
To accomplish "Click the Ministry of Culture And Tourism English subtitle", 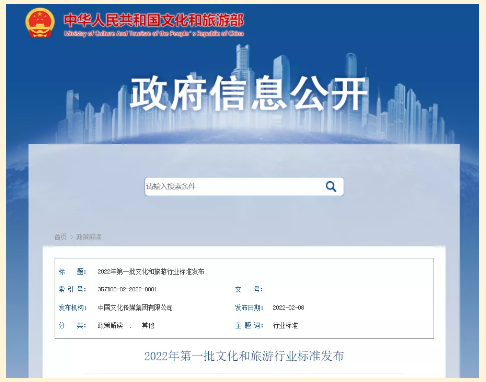I will [154, 33].
